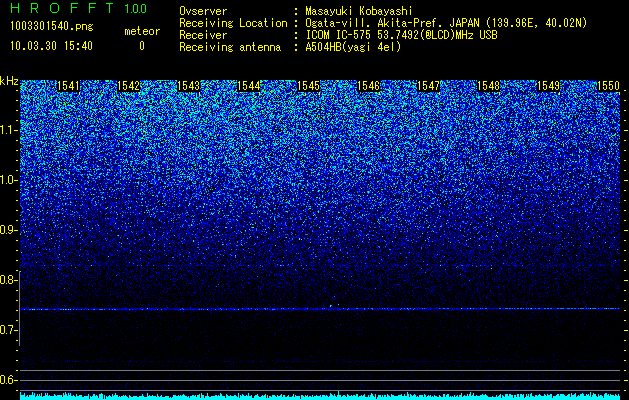Select the 1549 time marker
Viewport: 629px width, 400px height.
pos(548,86)
